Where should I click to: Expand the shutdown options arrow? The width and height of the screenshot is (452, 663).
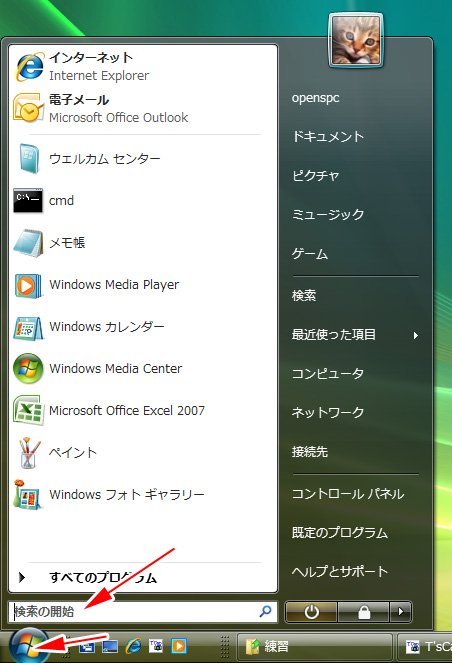click(400, 612)
